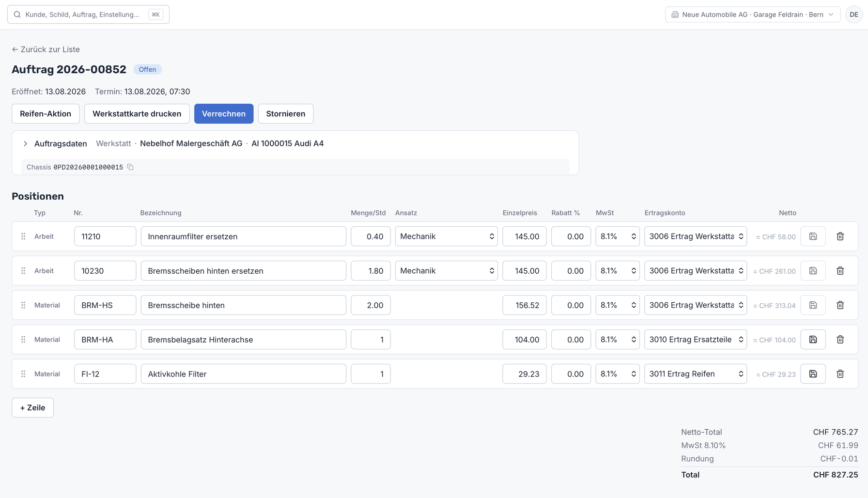Screen dimensions: 868x498
Task: Edit quantity field showing 2.00
Action: coord(371,305)
